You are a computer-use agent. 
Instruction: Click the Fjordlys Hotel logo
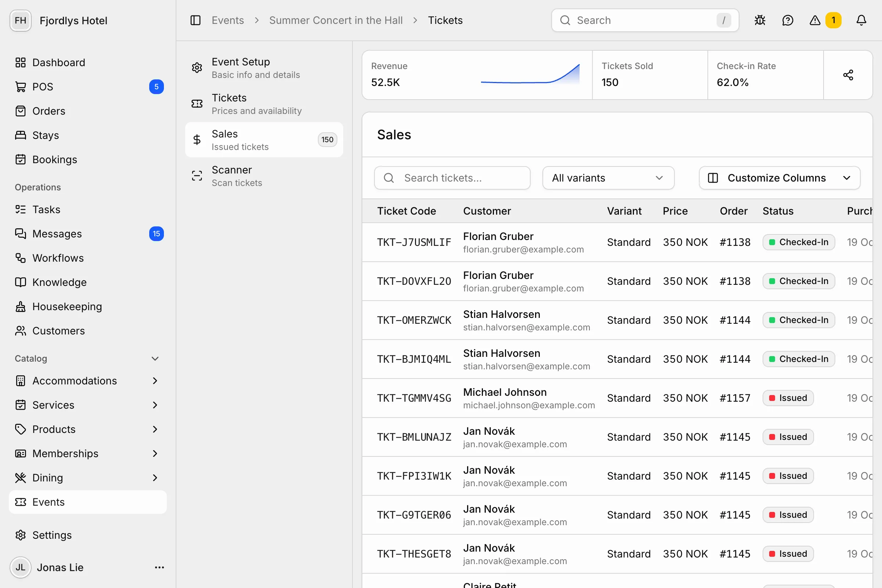(x=21, y=20)
